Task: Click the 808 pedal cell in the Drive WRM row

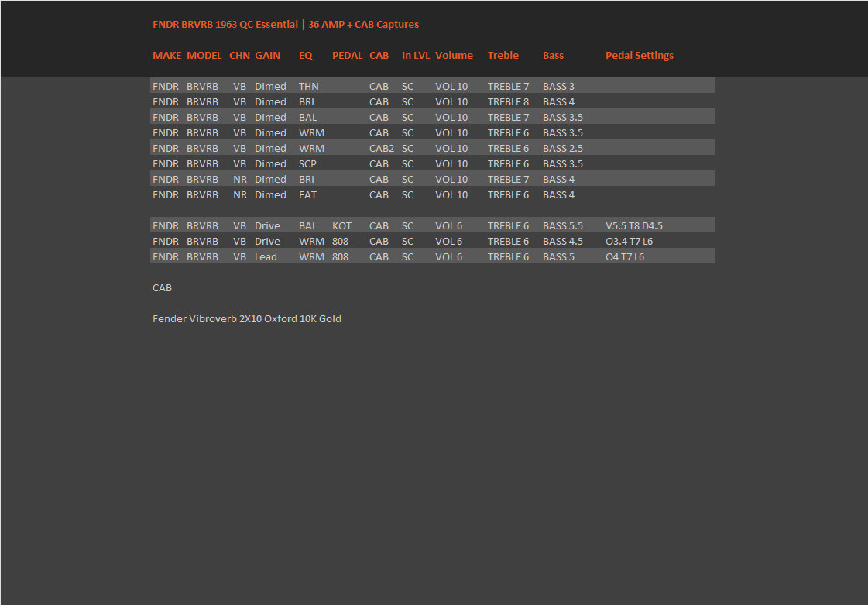Action: 341,242
